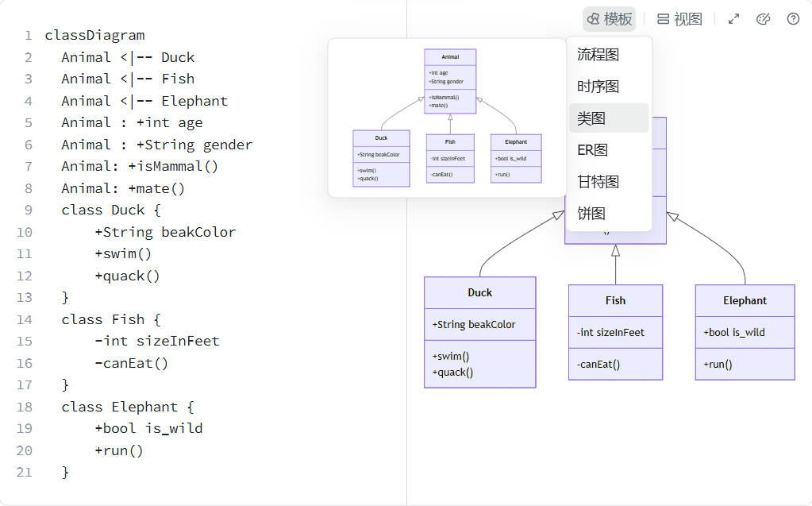812x506 pixels.
Task: Click the class diagram preview thumbnail
Action: tap(448, 118)
